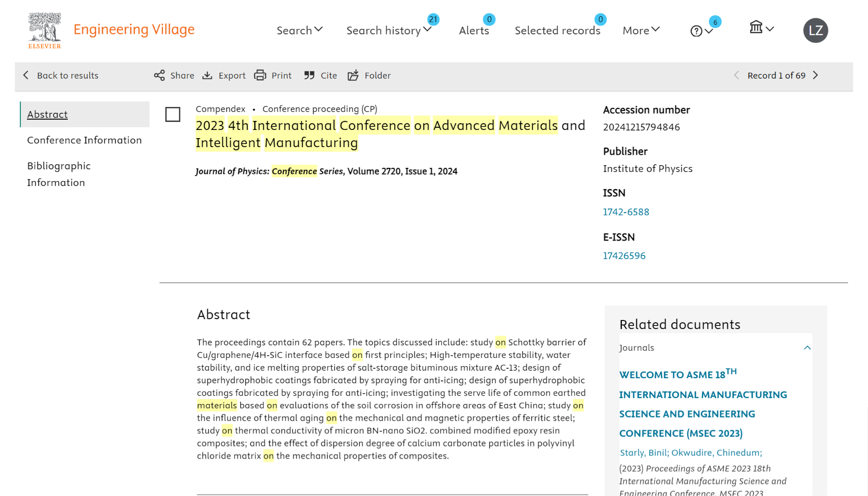Expand the Search history menu
868x496 pixels.
(389, 30)
